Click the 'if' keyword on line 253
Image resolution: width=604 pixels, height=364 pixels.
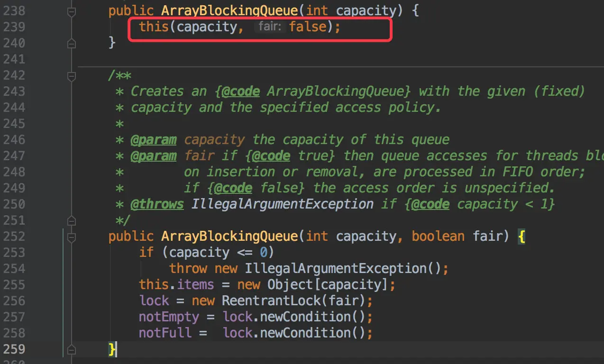tap(146, 252)
